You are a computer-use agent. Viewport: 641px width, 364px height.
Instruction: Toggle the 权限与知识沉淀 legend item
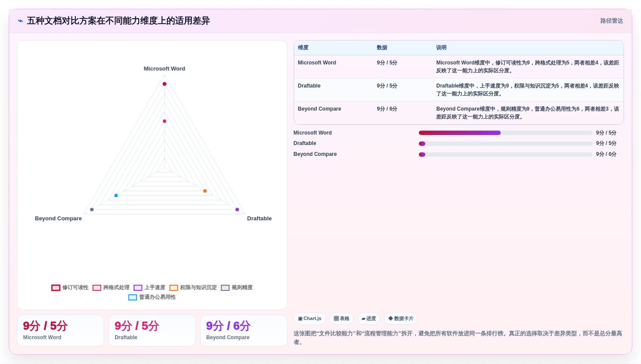click(x=193, y=287)
